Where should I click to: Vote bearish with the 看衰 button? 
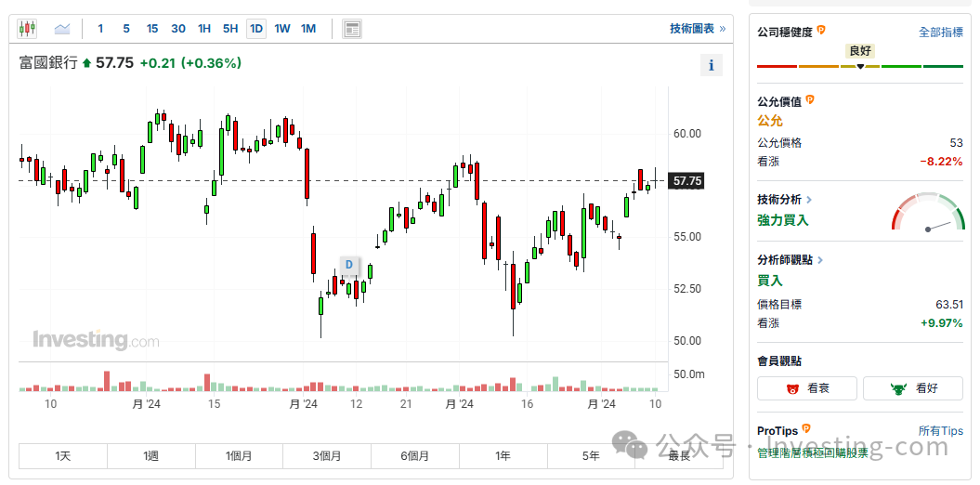coord(807,388)
